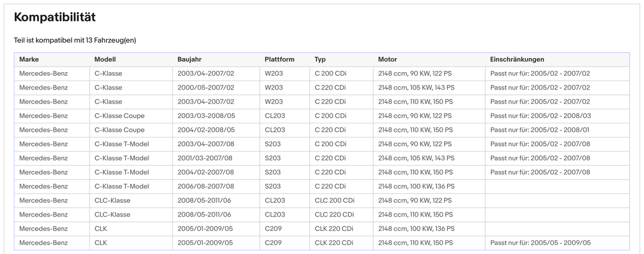Click the Kompatibilität section heading
644x254 pixels.
55,17
